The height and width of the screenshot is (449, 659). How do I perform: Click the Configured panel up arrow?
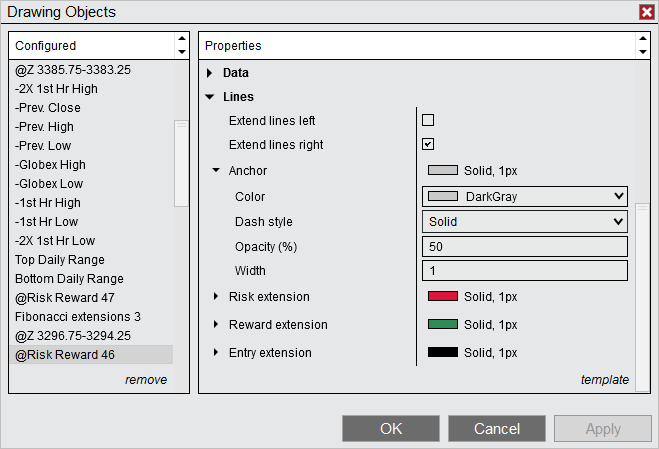point(182,39)
